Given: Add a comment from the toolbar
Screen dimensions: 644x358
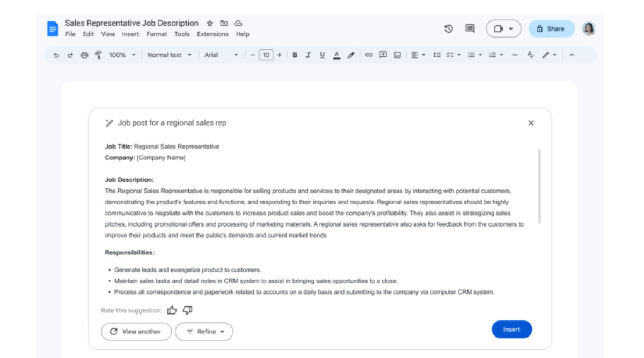Looking at the screenshot, I should coord(383,54).
